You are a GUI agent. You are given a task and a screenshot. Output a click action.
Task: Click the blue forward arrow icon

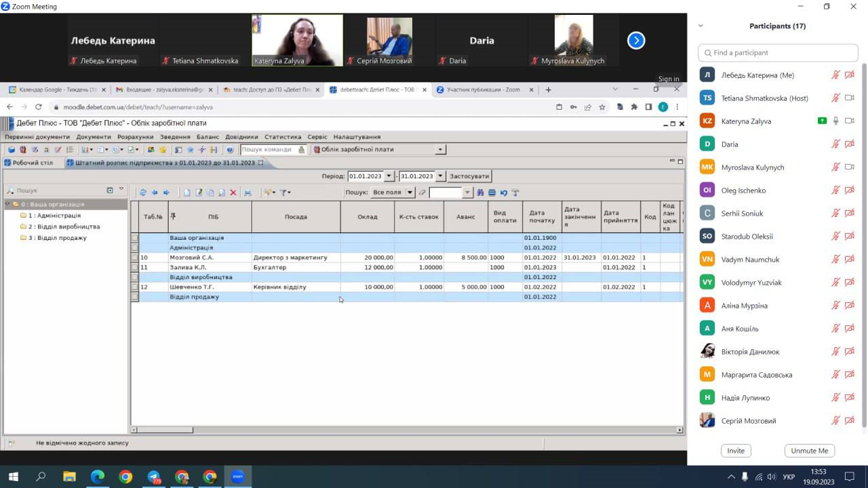[x=166, y=192]
